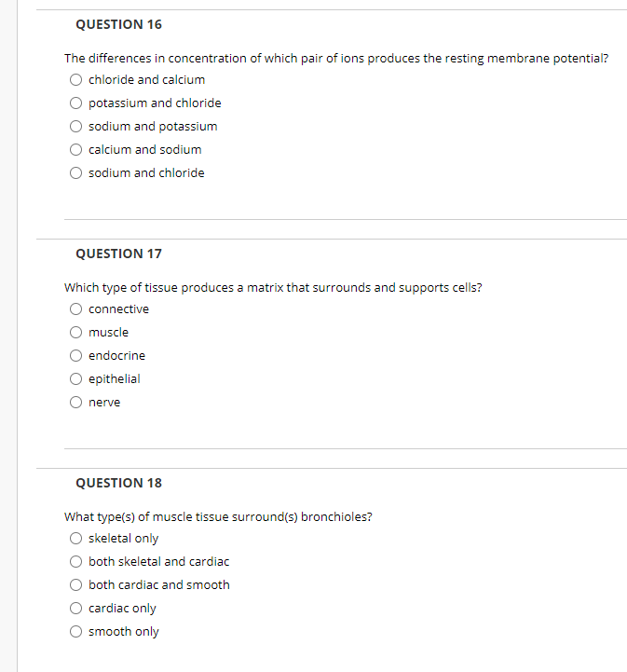The image size is (627, 672).
Task: Click the resting membrane potential question text
Action: (336, 59)
